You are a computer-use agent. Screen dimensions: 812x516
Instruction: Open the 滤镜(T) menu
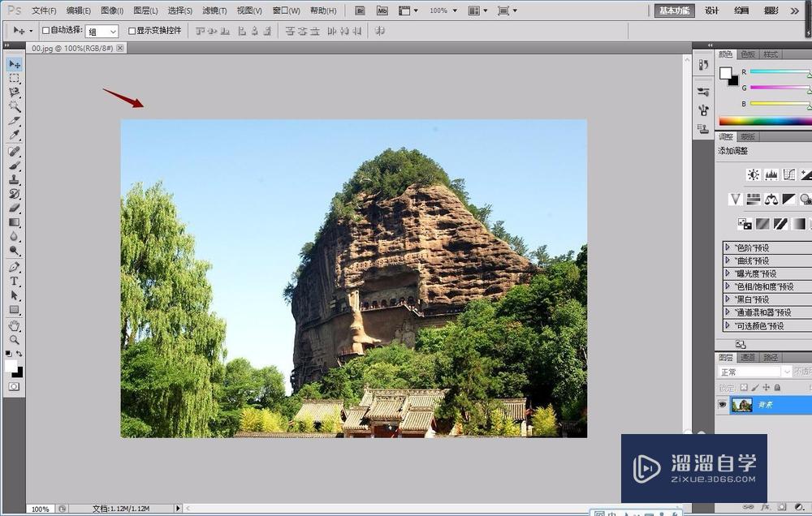[214, 11]
